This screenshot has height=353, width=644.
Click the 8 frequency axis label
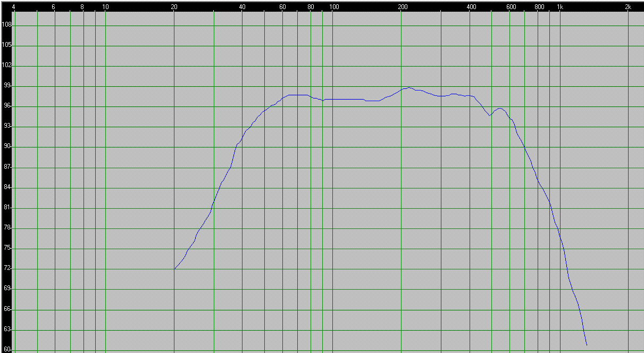[82, 7]
